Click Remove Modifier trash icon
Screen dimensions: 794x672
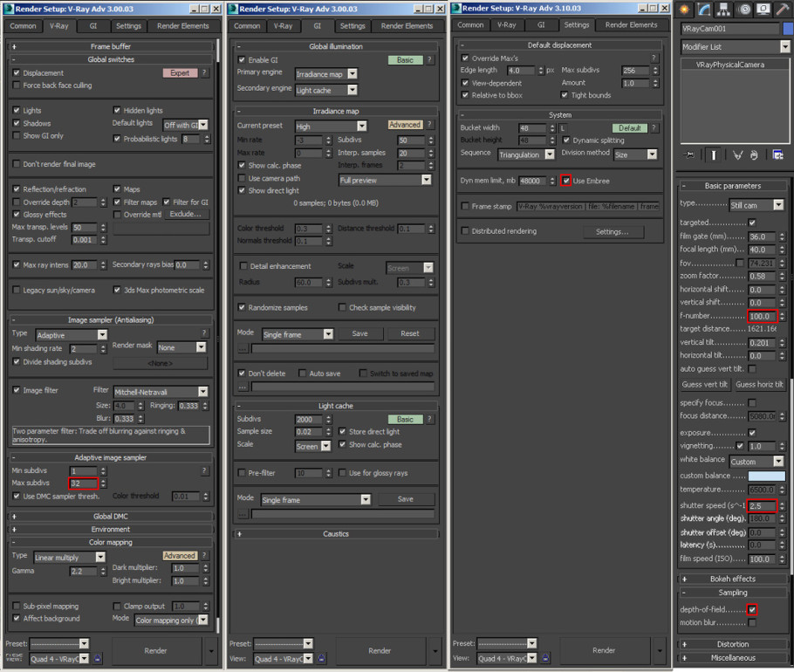pyautogui.click(x=754, y=155)
